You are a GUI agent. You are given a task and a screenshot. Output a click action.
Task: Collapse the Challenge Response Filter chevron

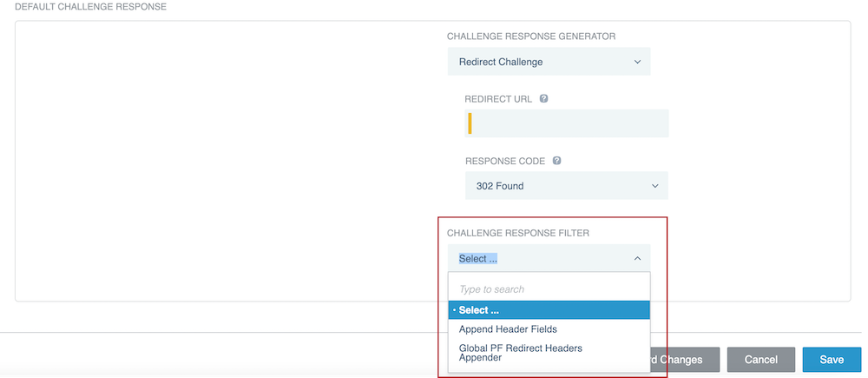click(x=637, y=258)
